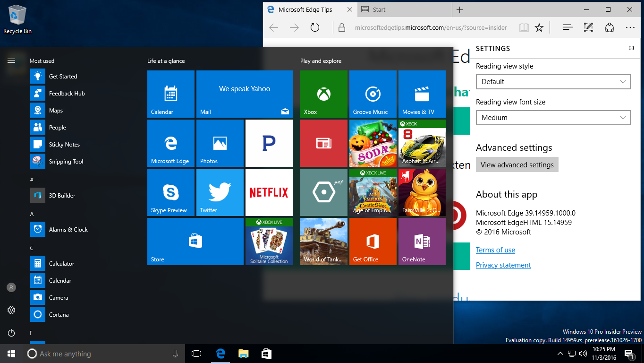Launch the OneNote tile
Image resolution: width=644 pixels, height=363 pixels.
click(422, 242)
